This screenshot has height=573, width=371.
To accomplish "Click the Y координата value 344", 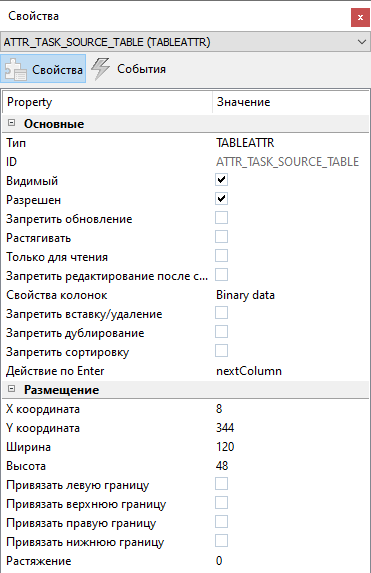I will (x=225, y=428).
